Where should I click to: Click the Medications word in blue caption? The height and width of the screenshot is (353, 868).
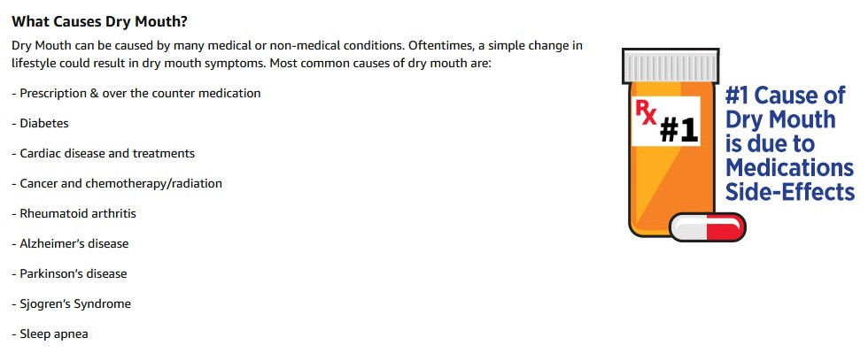click(x=789, y=167)
